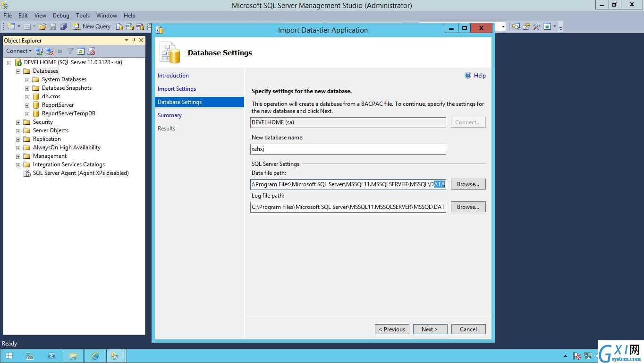Click the New Query toolbar button
This screenshot has height=363, width=644.
tap(92, 26)
